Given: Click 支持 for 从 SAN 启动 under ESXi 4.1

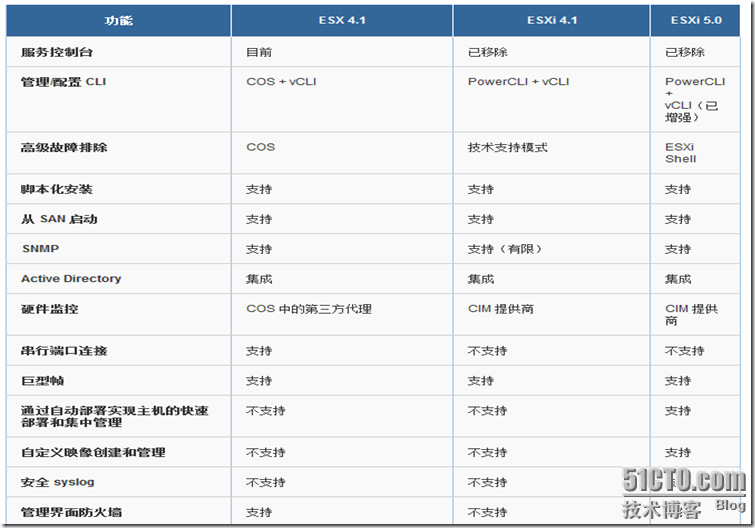Looking at the screenshot, I should [481, 219].
